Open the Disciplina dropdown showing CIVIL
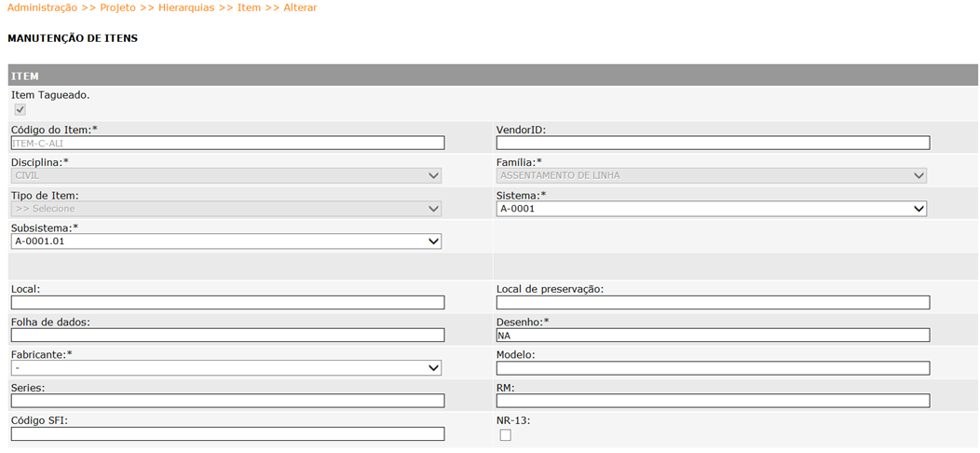The image size is (980, 453). [x=226, y=176]
